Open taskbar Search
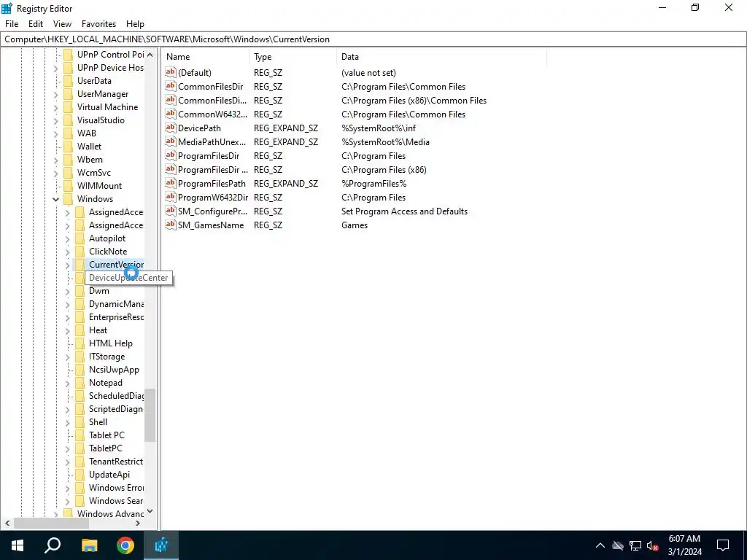The width and height of the screenshot is (747, 560). [53, 545]
